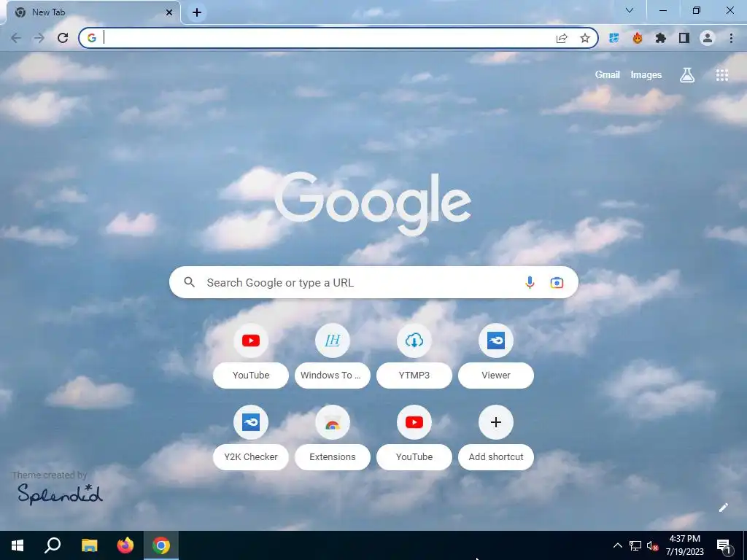Open the Extensions puzzle piece menu
747x560 pixels.
coord(661,38)
